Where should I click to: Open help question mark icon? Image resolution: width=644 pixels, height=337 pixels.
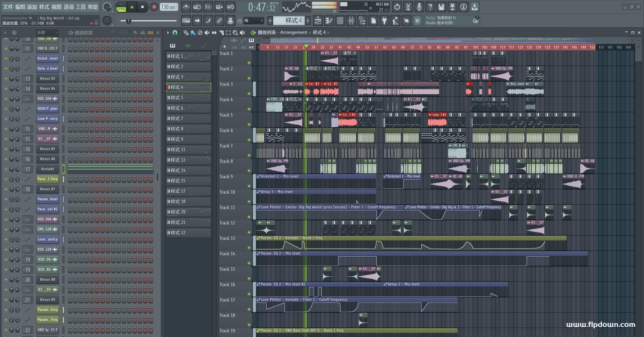(x=430, y=7)
